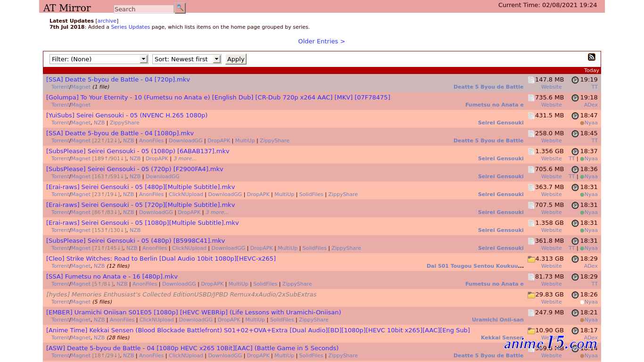This screenshot has height=362, width=644.
Task: Click clock icon next to 18:47
Action: [x=575, y=116]
